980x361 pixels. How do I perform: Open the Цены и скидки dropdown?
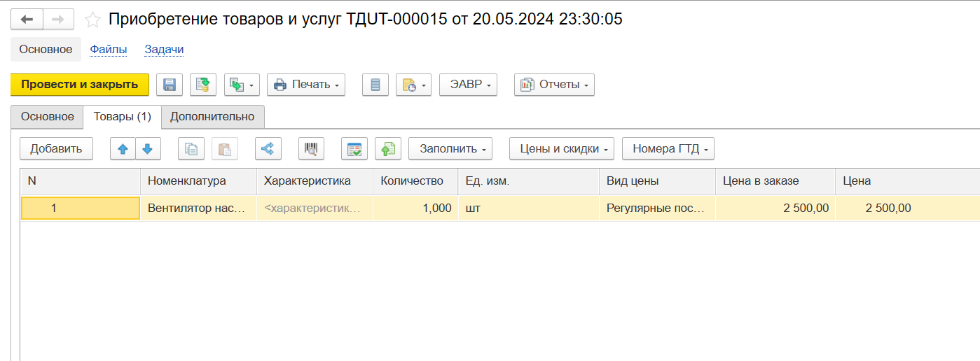tap(562, 148)
